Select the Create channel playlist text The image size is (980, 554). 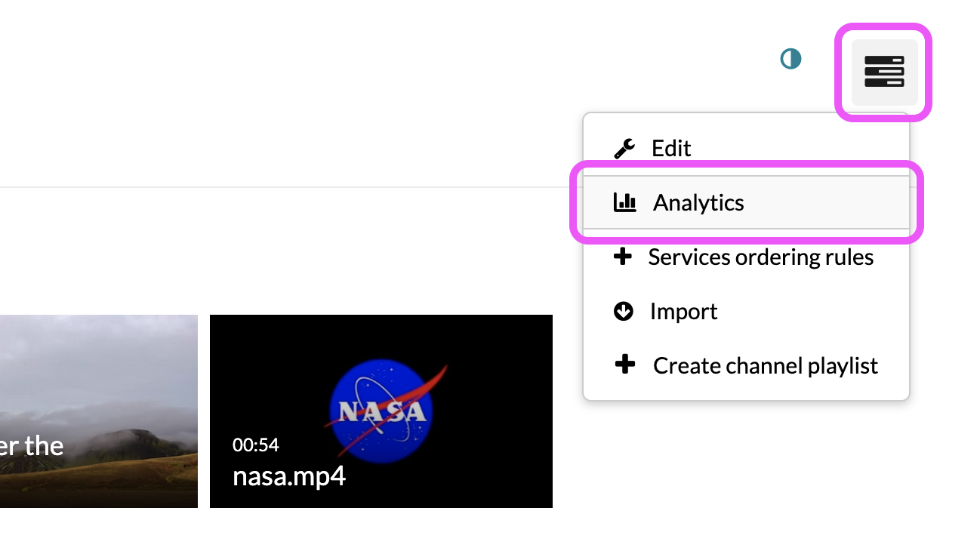(x=765, y=366)
